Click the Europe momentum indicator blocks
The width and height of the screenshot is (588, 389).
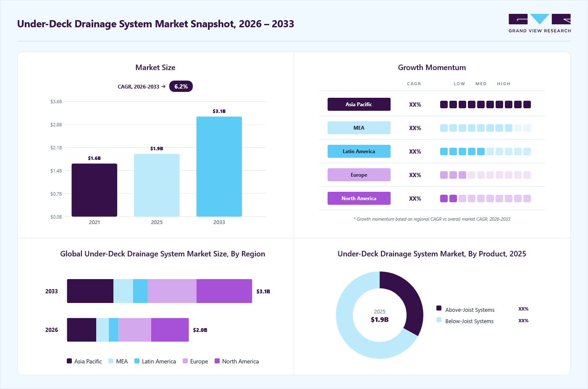click(486, 175)
